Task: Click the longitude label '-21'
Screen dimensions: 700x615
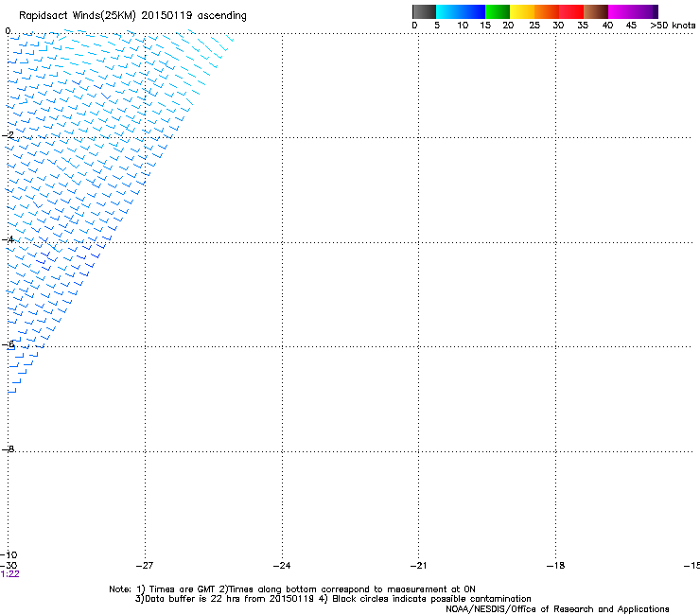Action: [x=419, y=566]
